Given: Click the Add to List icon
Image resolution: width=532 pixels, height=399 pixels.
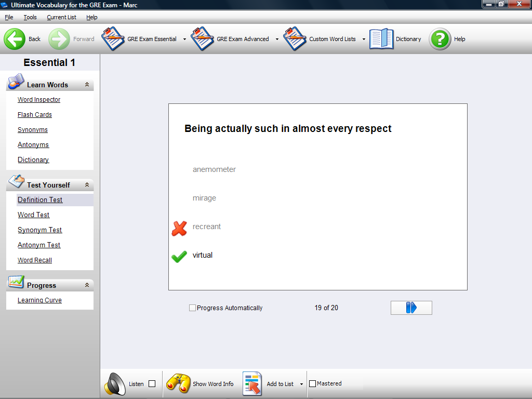Looking at the screenshot, I should (x=252, y=383).
